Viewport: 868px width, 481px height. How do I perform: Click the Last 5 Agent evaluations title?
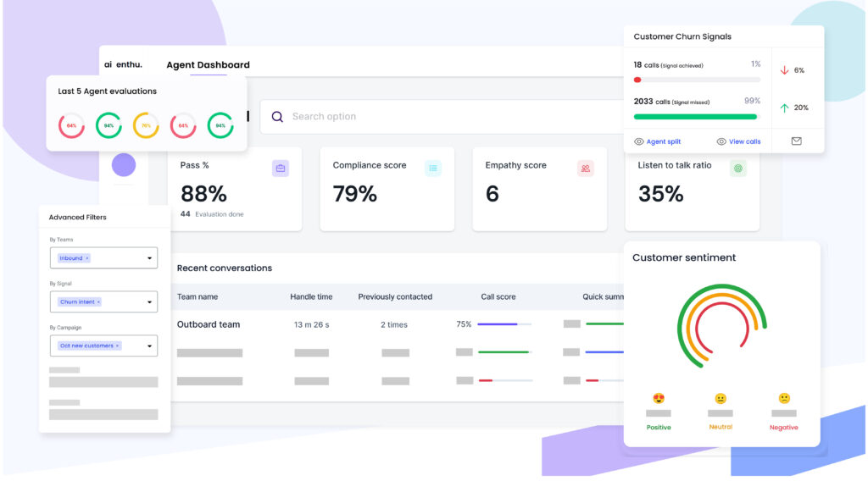coord(108,91)
